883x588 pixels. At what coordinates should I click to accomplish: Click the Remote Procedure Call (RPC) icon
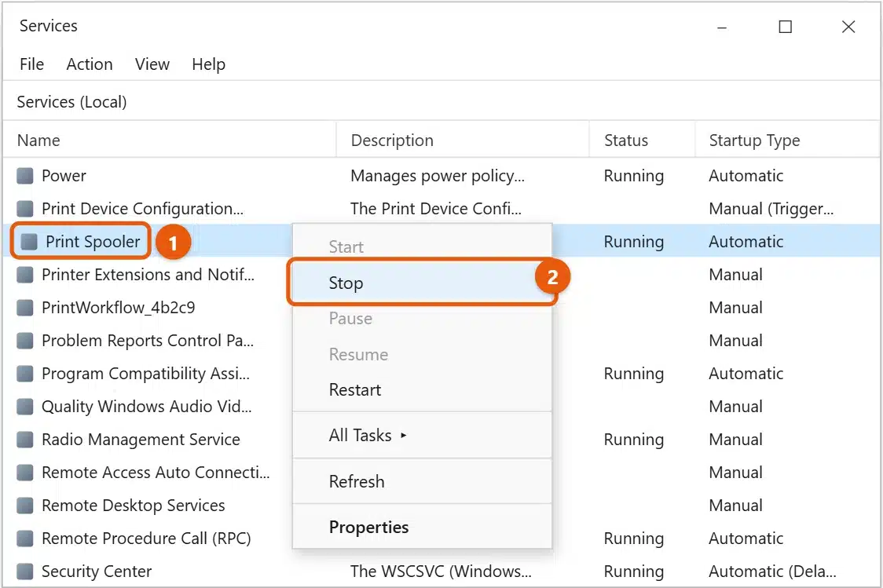point(25,539)
